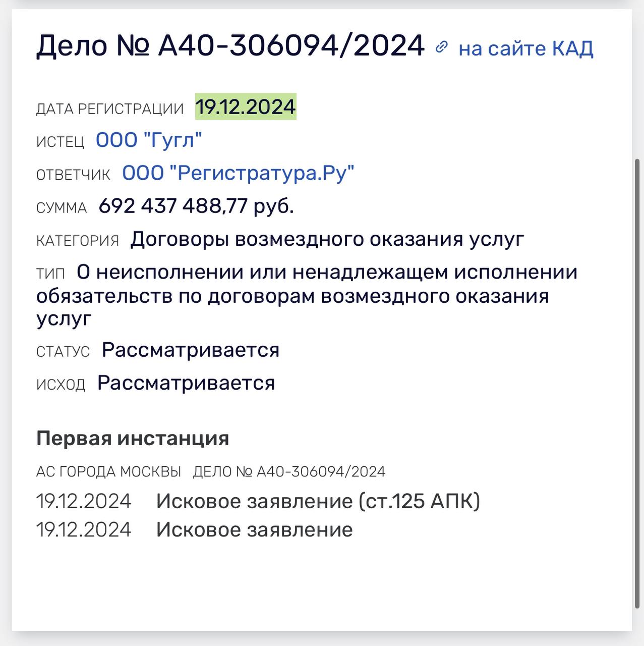Screen dimensions: 644x646
Task: Click the case heading 'Дело № А40-306094/2024'
Action: click(230, 45)
